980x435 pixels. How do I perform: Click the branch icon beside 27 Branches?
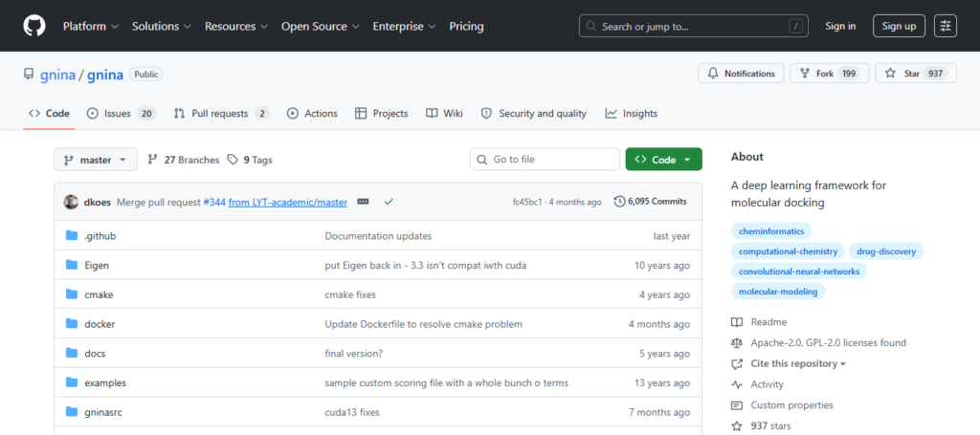click(152, 160)
